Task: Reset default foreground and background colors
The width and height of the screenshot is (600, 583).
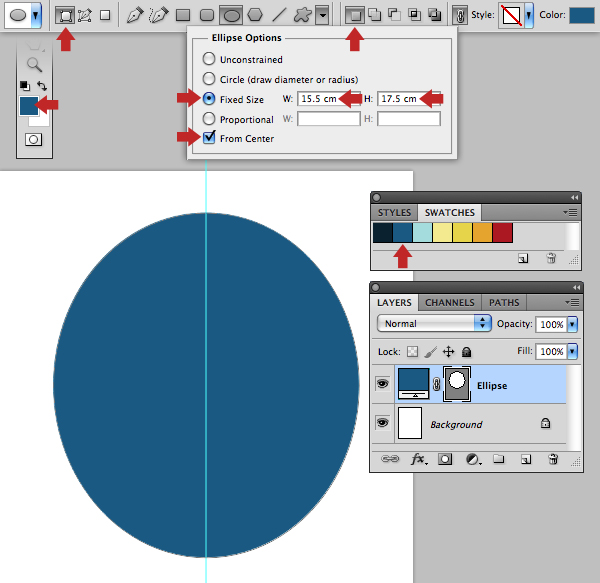Action: [x=25, y=86]
